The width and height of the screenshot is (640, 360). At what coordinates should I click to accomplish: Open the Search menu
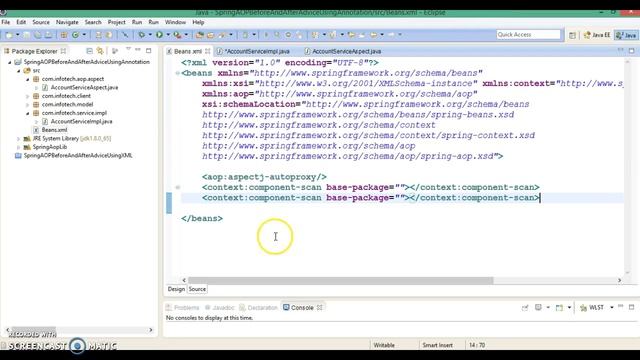(93, 22)
